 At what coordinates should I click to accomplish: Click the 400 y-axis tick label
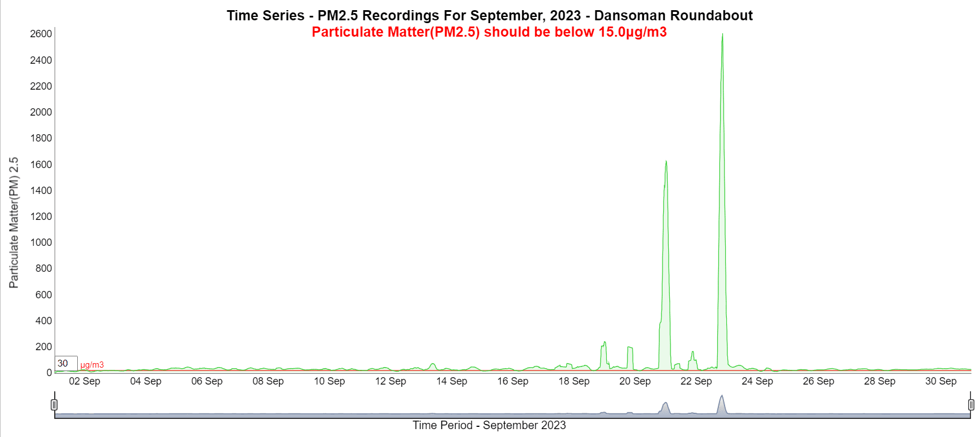pyautogui.click(x=43, y=321)
